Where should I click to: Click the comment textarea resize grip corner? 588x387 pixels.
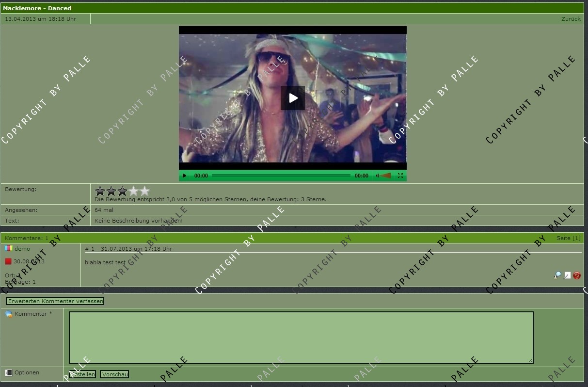(530, 360)
